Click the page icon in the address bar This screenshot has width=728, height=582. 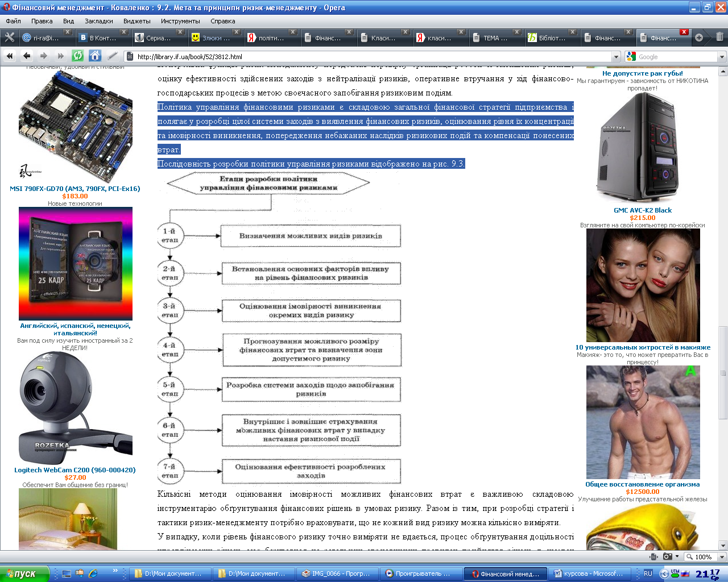click(130, 57)
